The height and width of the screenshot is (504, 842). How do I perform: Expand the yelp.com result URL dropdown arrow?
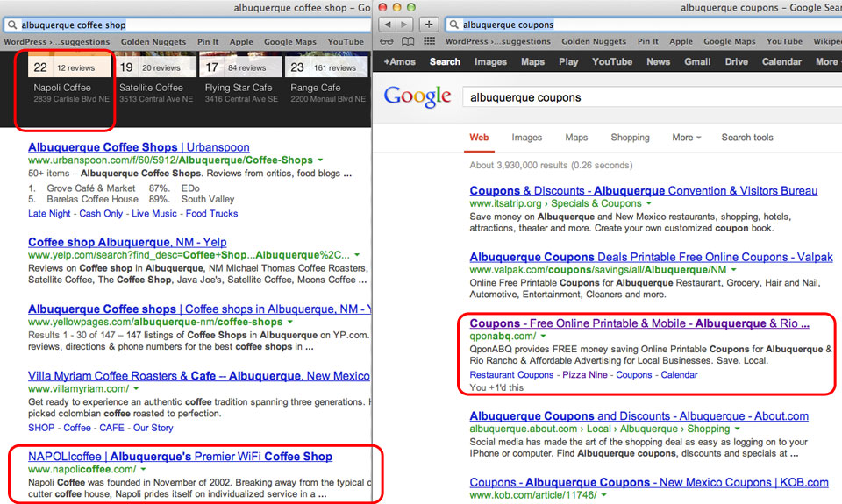(357, 255)
